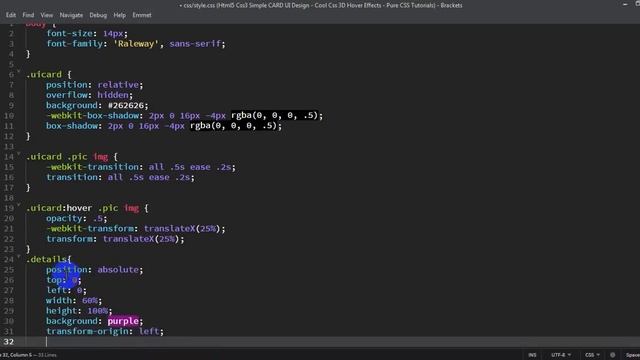Viewport: 640px width, 360px height.
Task: Click the '.uicard' selector on line 6
Action: coord(44,75)
